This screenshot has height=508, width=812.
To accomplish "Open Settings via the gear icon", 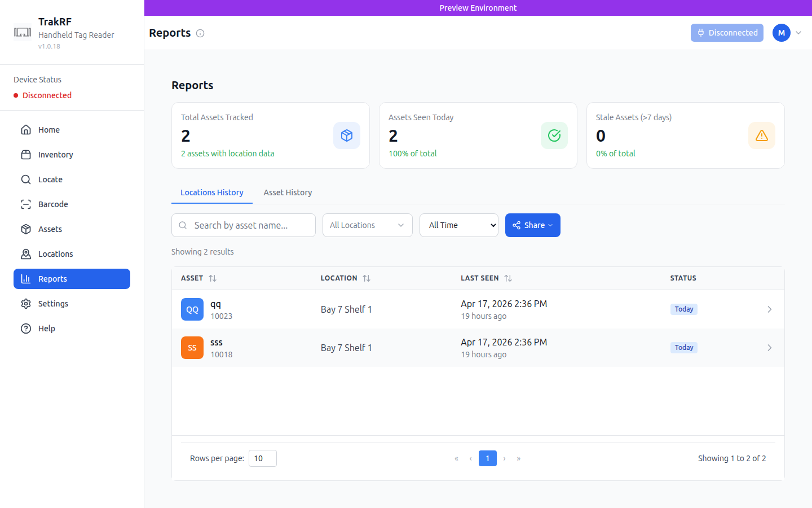I will point(26,303).
